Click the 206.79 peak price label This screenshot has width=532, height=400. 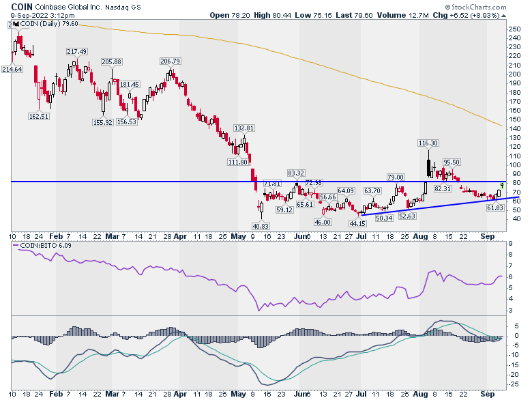point(171,61)
